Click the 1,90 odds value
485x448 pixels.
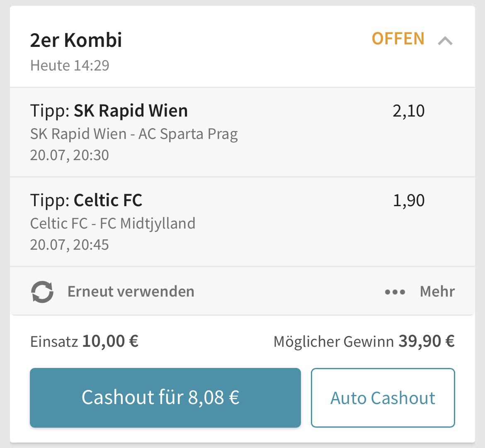pyautogui.click(x=408, y=200)
